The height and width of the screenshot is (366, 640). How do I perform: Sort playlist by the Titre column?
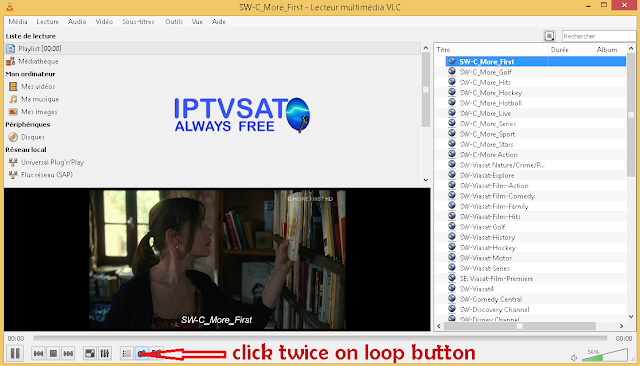pos(491,50)
